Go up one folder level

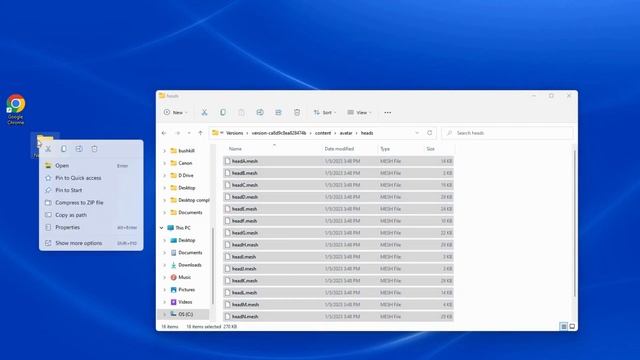tap(200, 133)
